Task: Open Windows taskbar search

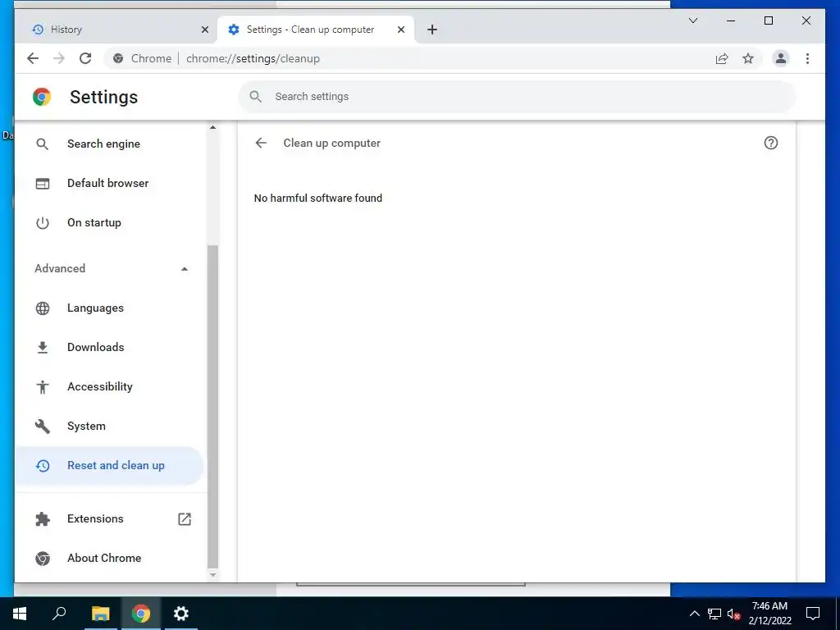Action: (x=59, y=614)
